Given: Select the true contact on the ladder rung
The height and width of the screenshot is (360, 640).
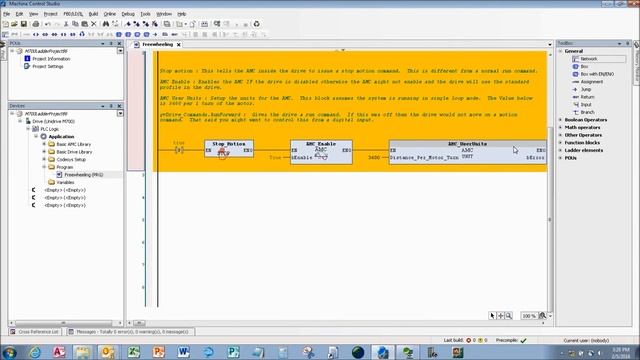Looking at the screenshot, I should (179, 150).
